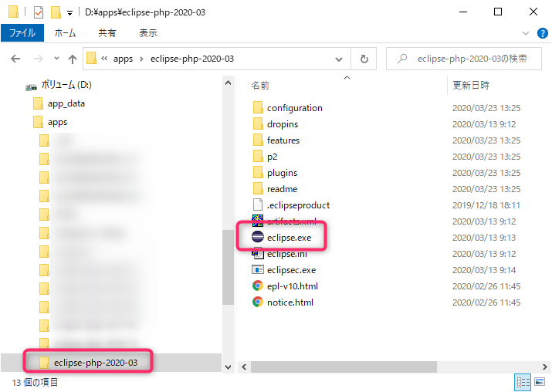Sort by 名前 column header
552x392 pixels.
coord(260,85)
